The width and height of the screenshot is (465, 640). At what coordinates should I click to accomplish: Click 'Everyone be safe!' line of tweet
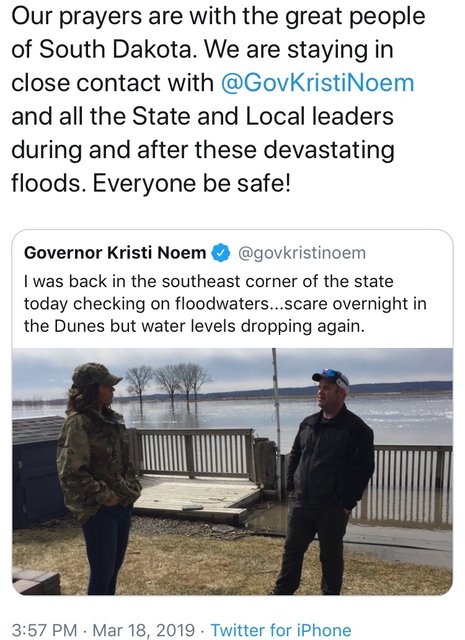tap(191, 183)
